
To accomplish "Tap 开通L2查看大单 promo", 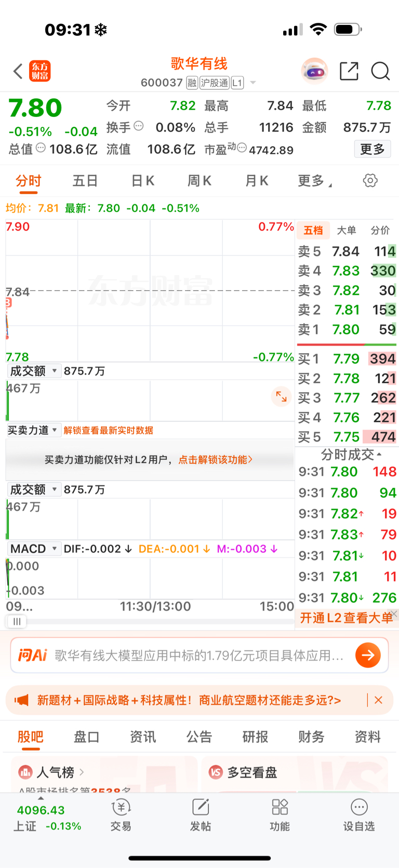I will pos(347,618).
